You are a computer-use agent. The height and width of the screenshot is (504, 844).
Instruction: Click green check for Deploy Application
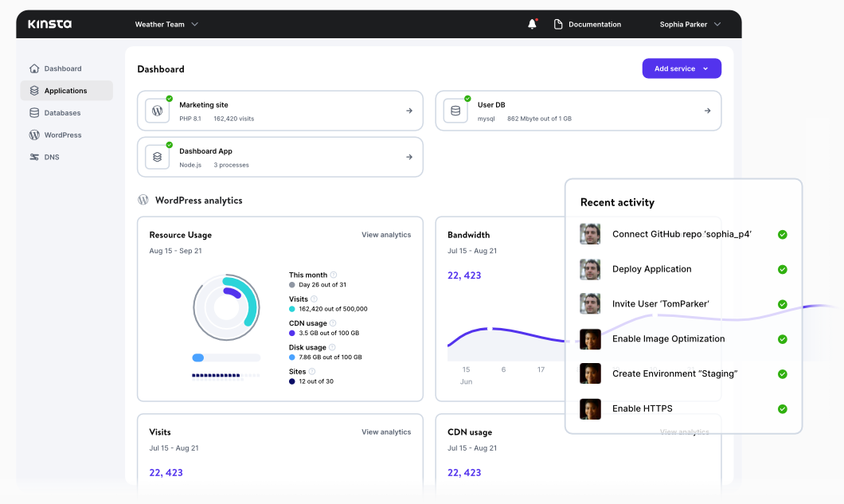pos(782,269)
